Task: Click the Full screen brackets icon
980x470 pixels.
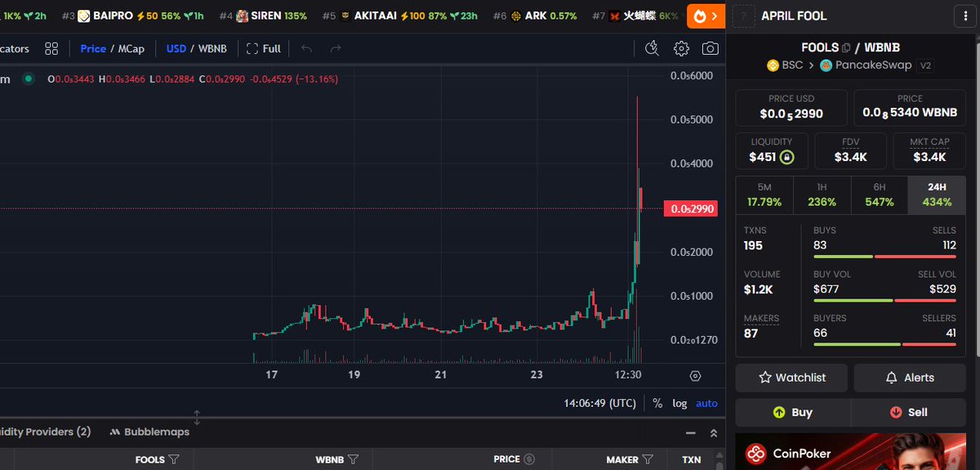Action: click(252, 48)
